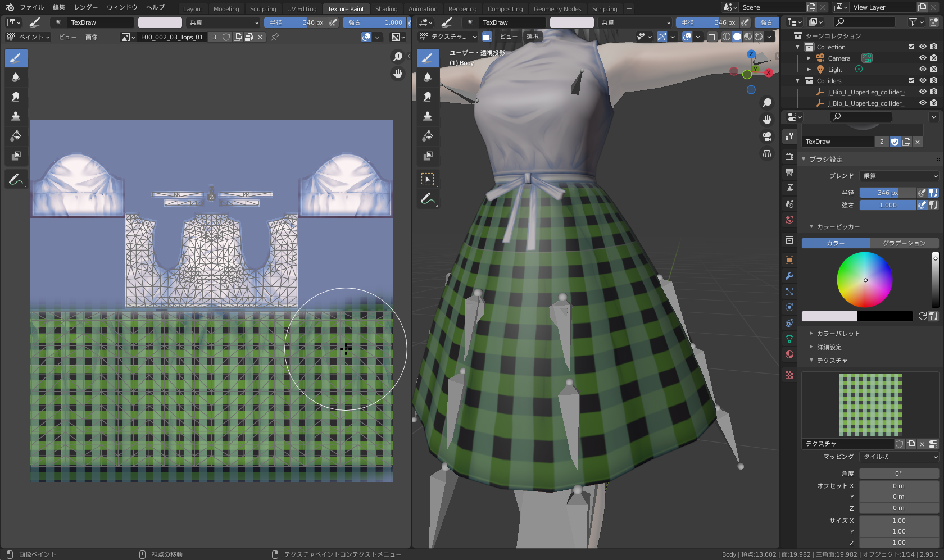Select the Mask tool in 3D viewport
This screenshot has width=944, height=560.
428,156
